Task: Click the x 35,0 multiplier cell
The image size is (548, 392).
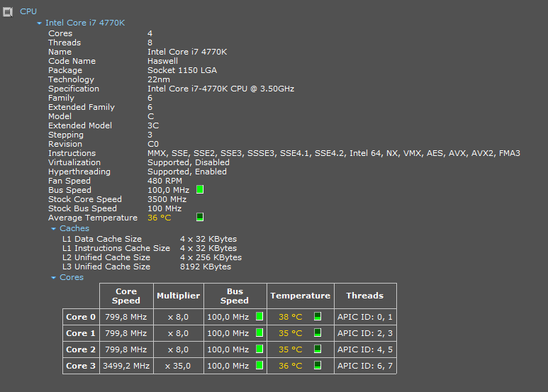Action: [179, 366]
